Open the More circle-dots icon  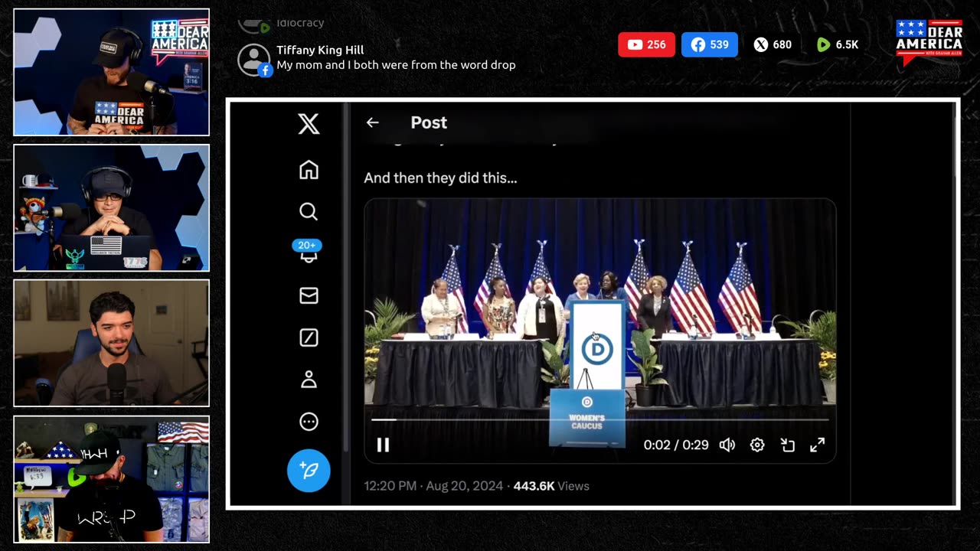(x=309, y=422)
